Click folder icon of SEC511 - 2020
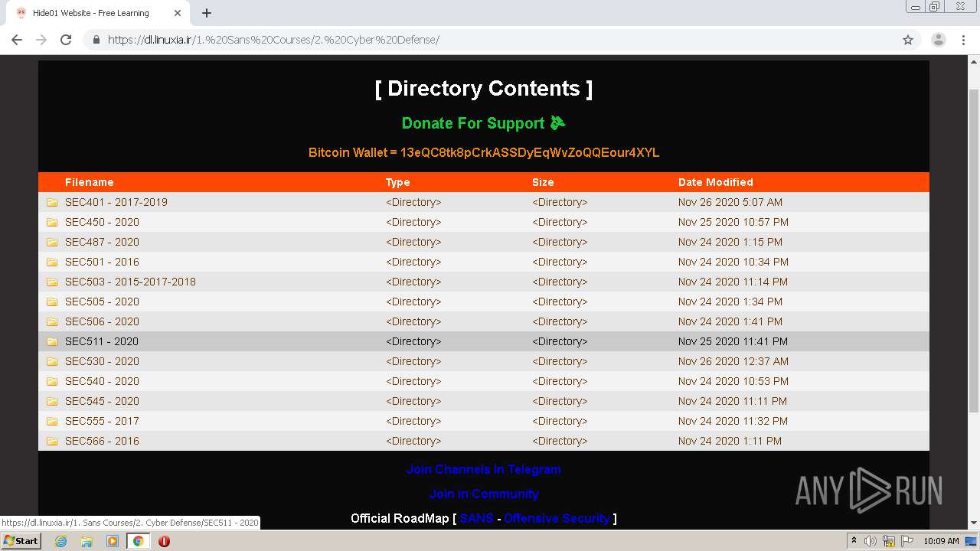Image resolution: width=980 pixels, height=551 pixels. pyautogui.click(x=52, y=341)
